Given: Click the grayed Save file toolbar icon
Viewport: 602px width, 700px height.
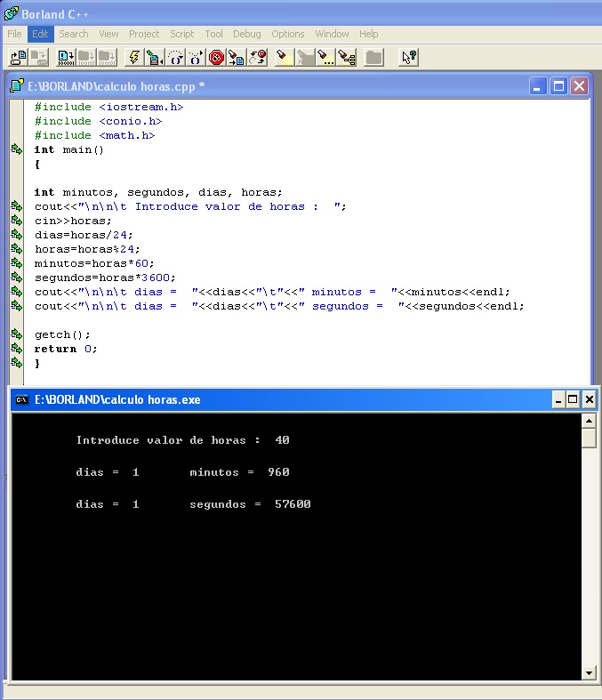Looking at the screenshot, I should pos(39,58).
